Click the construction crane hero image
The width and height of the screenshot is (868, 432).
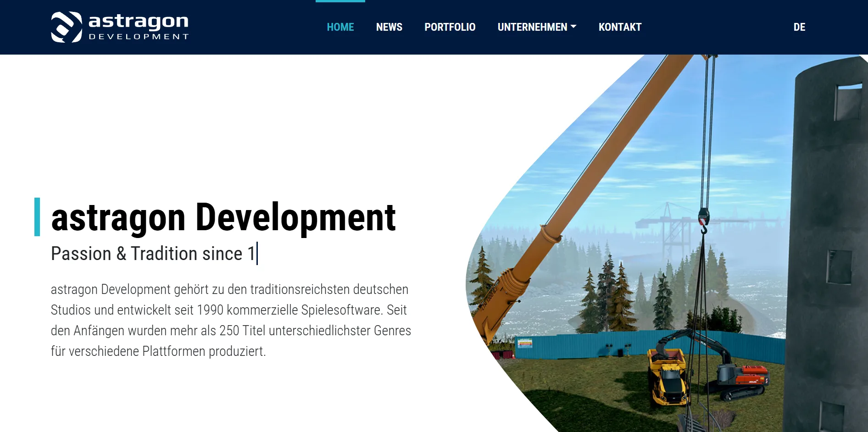tap(667, 243)
